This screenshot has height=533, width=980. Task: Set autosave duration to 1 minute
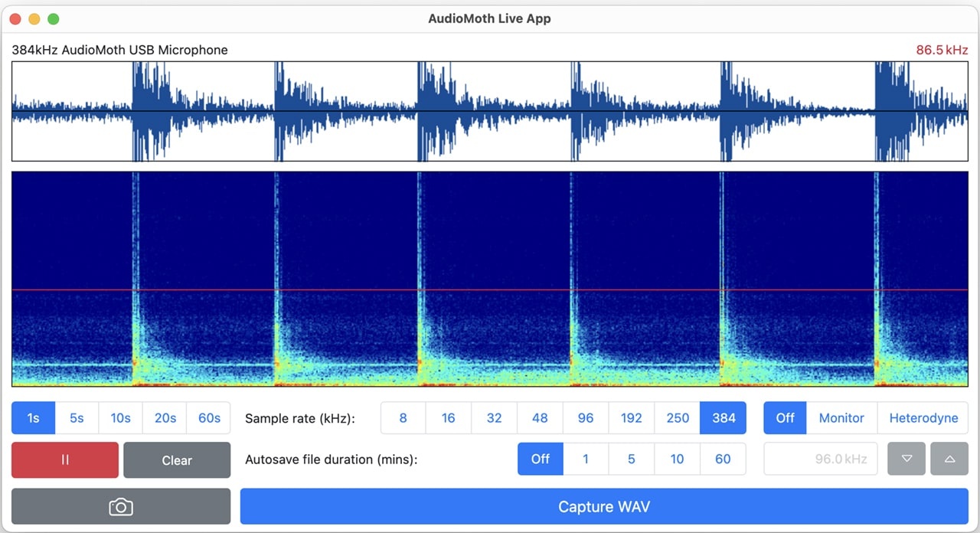[x=586, y=459]
